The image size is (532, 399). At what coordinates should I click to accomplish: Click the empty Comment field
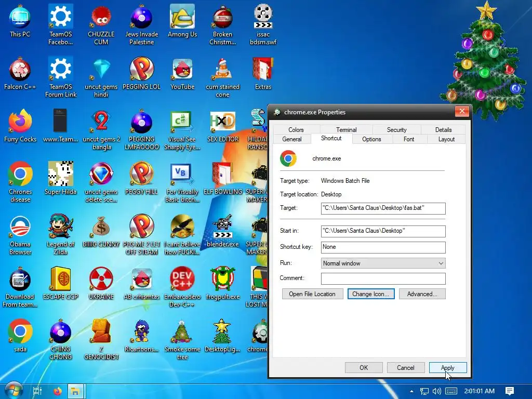[383, 278]
